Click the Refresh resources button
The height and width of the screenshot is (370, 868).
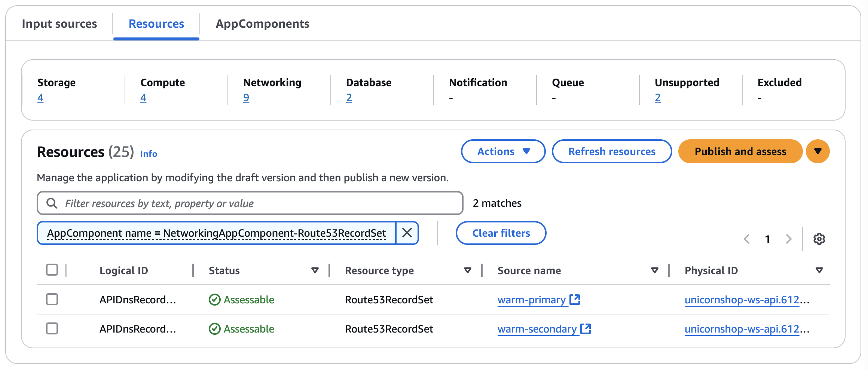pyautogui.click(x=612, y=151)
